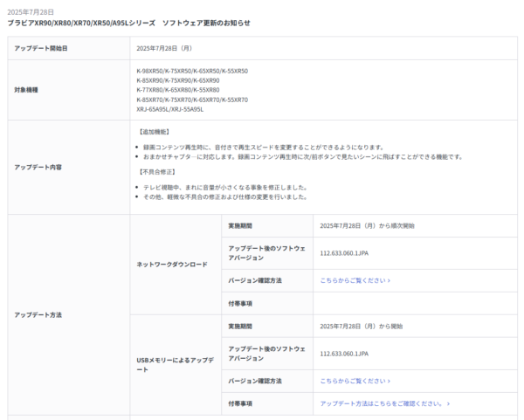
Task: Select the USBメモリーによるアップデート cell
Action: [176, 365]
